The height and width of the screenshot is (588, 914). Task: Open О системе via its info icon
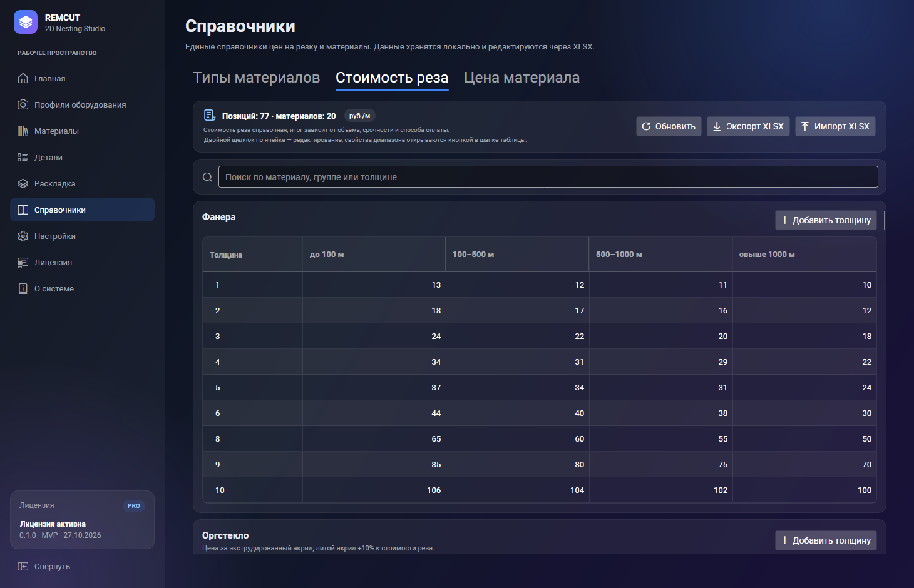coord(23,288)
